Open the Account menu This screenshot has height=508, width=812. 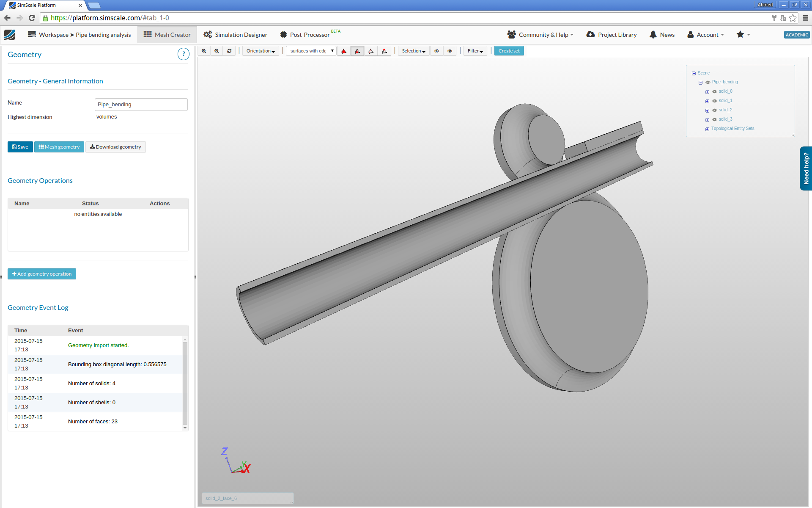(x=705, y=35)
